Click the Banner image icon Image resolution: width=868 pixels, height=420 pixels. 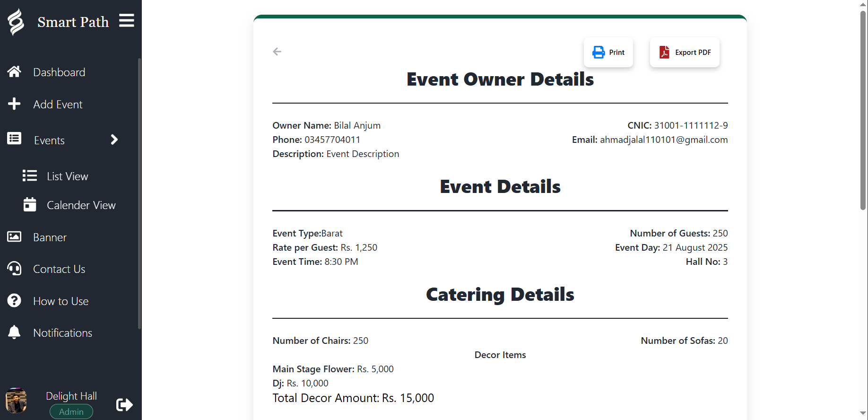(x=14, y=237)
